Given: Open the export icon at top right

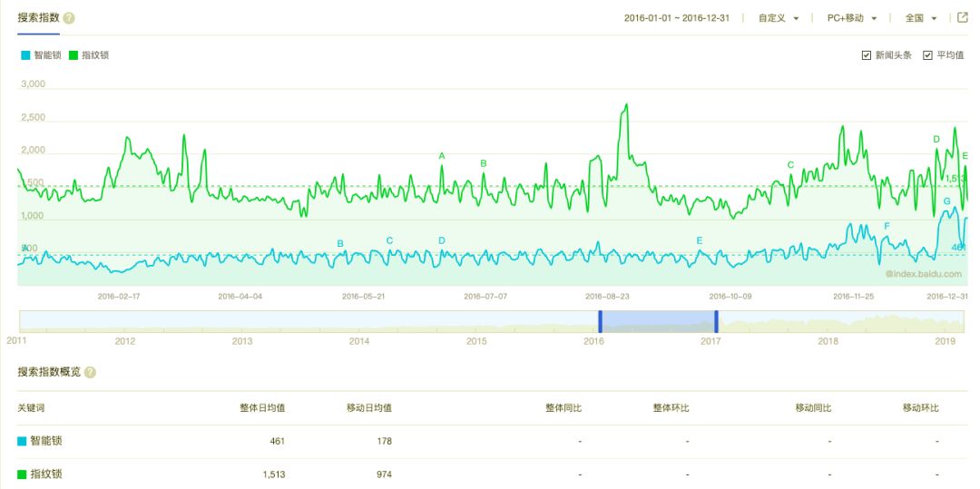Looking at the screenshot, I should (962, 17).
